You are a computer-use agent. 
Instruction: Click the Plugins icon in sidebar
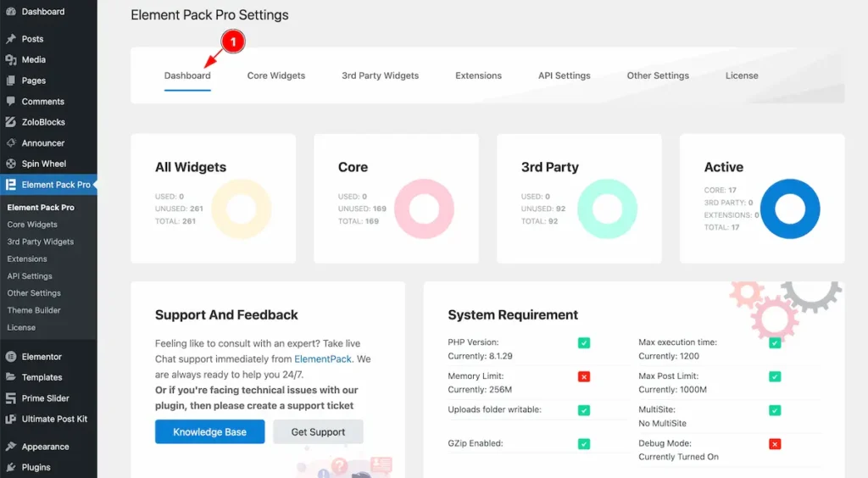11,467
